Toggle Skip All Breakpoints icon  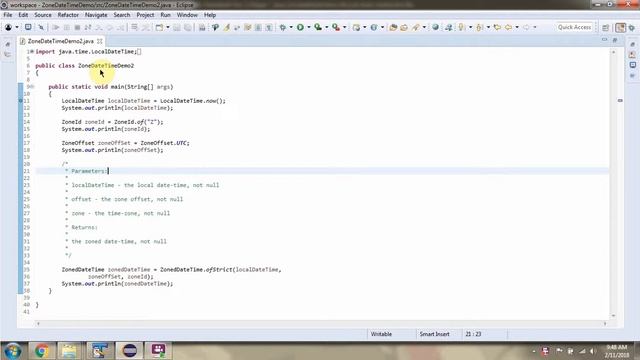tap(41, 27)
